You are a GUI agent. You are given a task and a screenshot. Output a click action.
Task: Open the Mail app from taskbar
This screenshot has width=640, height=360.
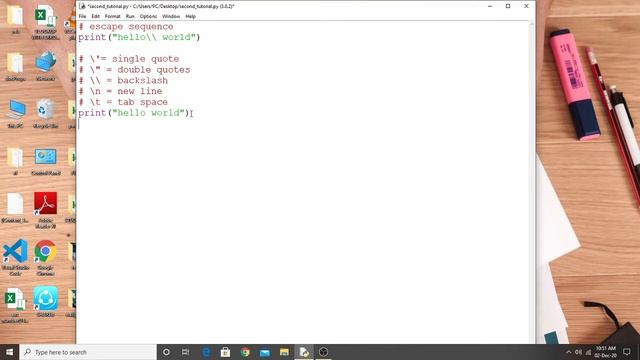click(264, 352)
